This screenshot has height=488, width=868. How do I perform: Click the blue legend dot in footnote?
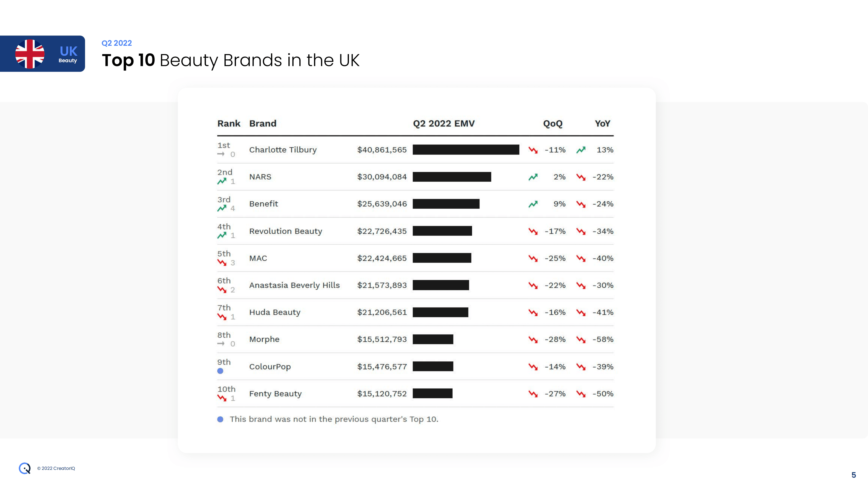220,419
